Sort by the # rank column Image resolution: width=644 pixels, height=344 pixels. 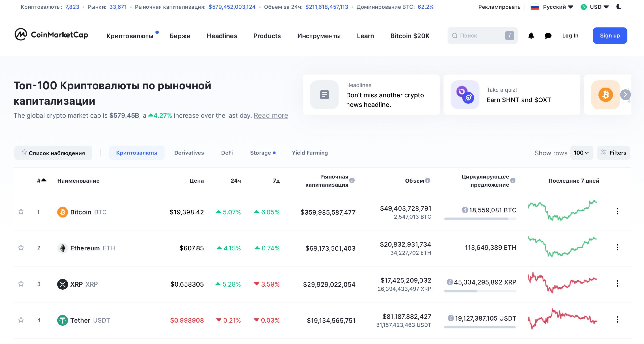click(x=42, y=180)
